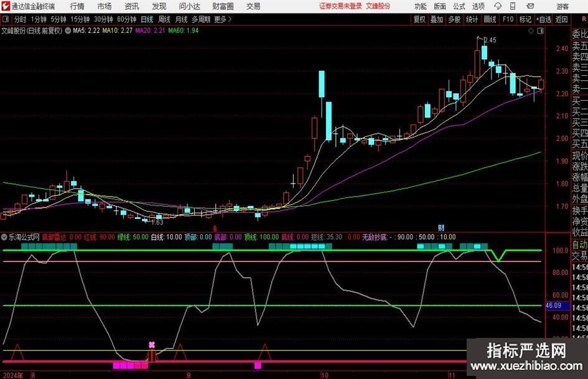Click the MA5: 2.22 label
This screenshot has width=588, height=379.
[x=86, y=30]
